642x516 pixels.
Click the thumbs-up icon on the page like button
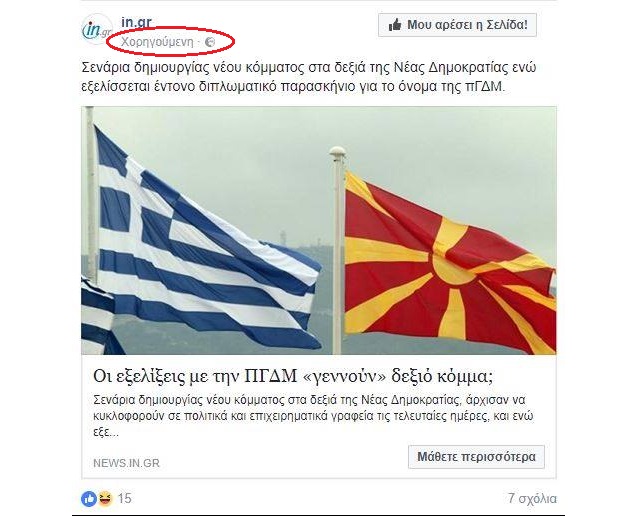click(x=395, y=25)
